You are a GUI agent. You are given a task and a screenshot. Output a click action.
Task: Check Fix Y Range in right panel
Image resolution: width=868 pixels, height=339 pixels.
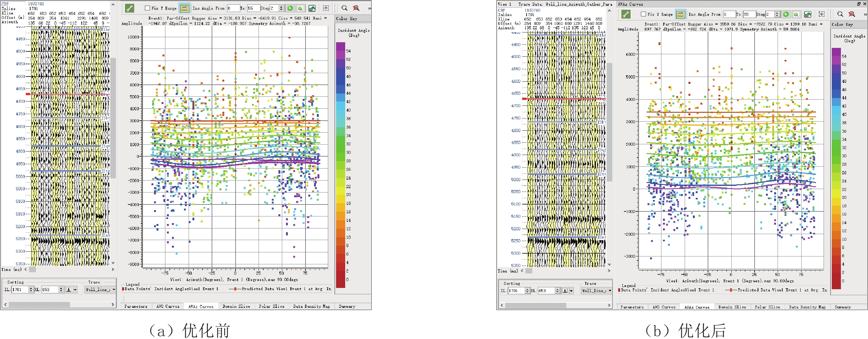643,14
